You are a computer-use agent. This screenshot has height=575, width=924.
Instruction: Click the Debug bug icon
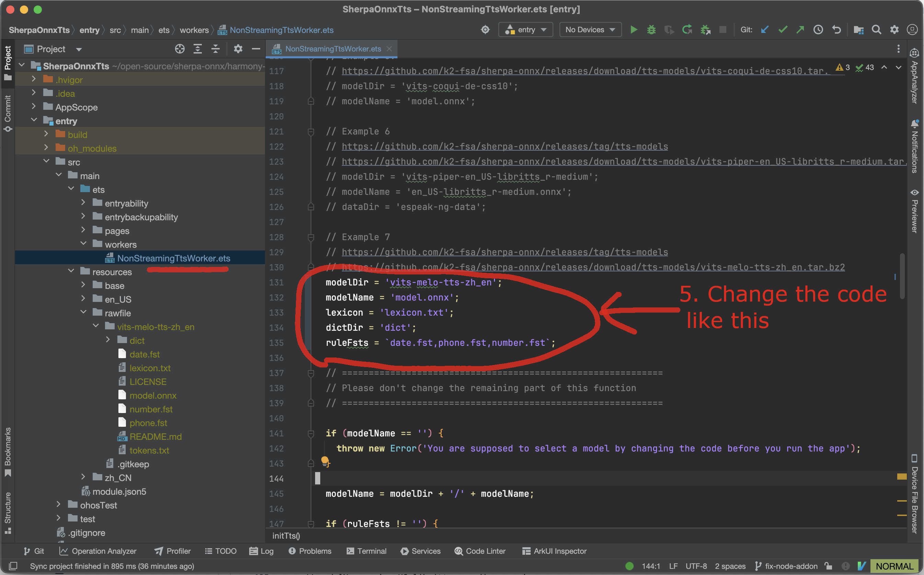point(651,30)
